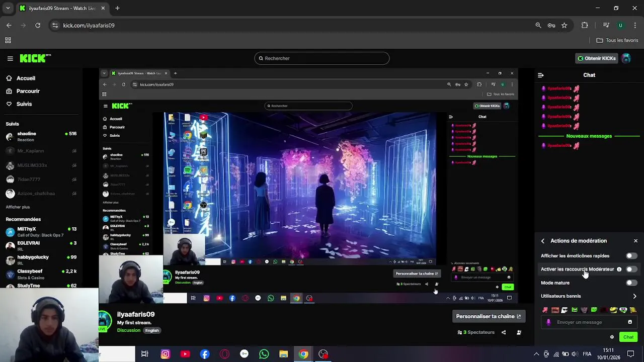Screen dimensions: 644x362
Task: Go back in Actions de modération panel
Action: pyautogui.click(x=543, y=241)
